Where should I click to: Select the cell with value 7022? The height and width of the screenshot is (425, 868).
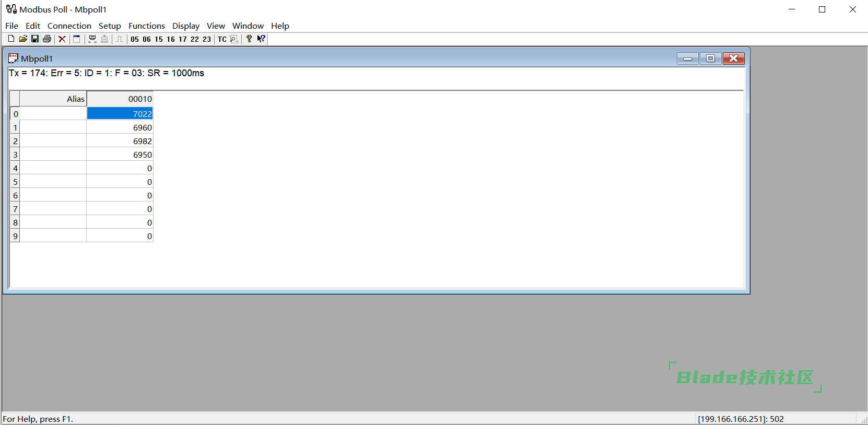[120, 114]
